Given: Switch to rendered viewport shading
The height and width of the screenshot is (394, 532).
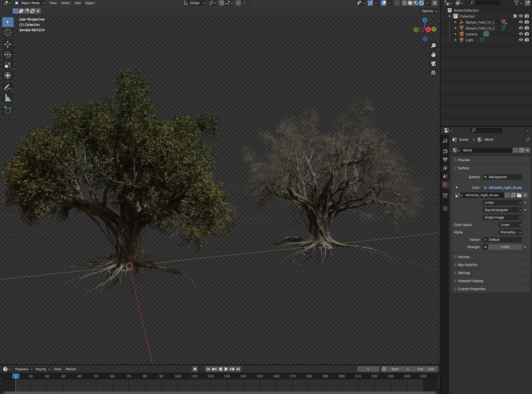Looking at the screenshot, I should coord(421,3).
